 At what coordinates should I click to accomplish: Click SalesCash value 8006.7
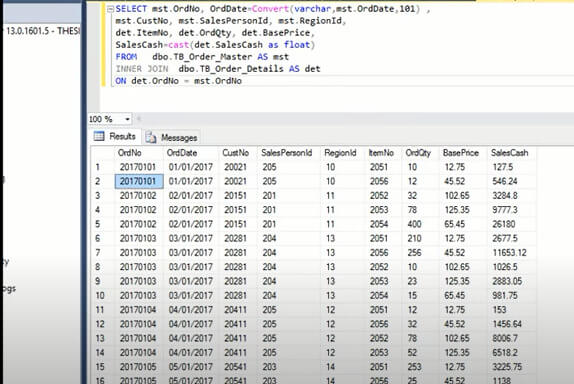[505, 339]
